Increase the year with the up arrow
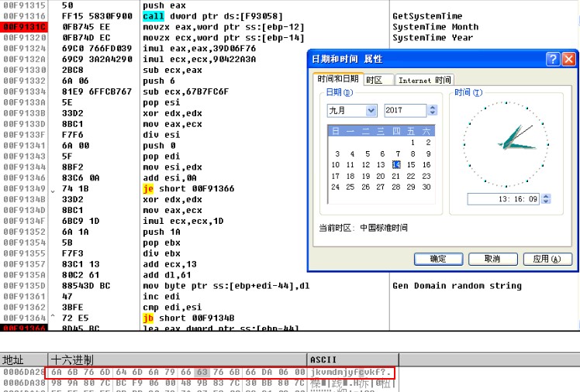Image resolution: width=580 pixels, height=392 pixels. point(432,108)
